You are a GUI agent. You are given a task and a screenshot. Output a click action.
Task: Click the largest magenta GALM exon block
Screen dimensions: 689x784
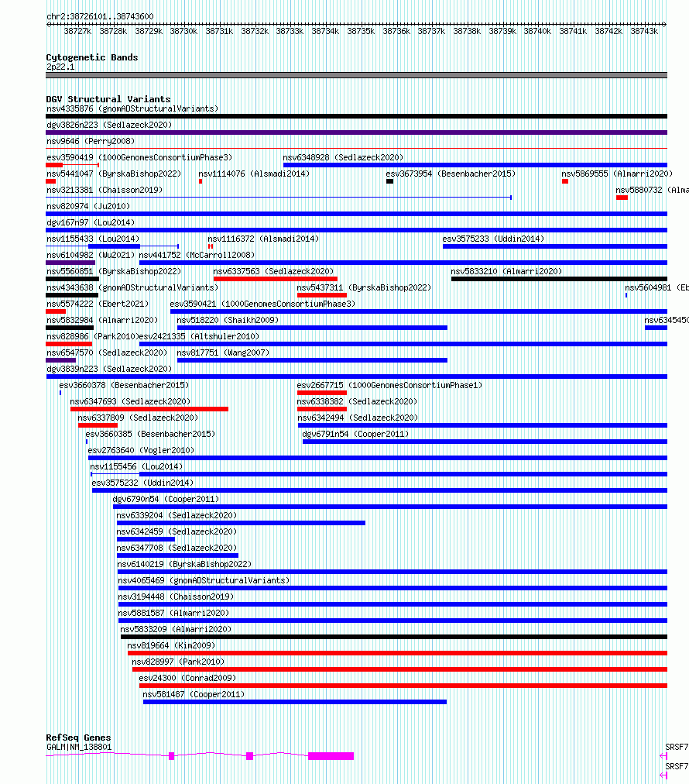click(331, 756)
